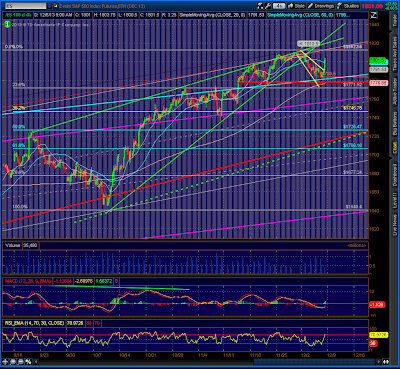Image resolution: width=400 pixels, height=369 pixels.
Task: Click the percent zoom icon at bottom
Action: (29, 362)
